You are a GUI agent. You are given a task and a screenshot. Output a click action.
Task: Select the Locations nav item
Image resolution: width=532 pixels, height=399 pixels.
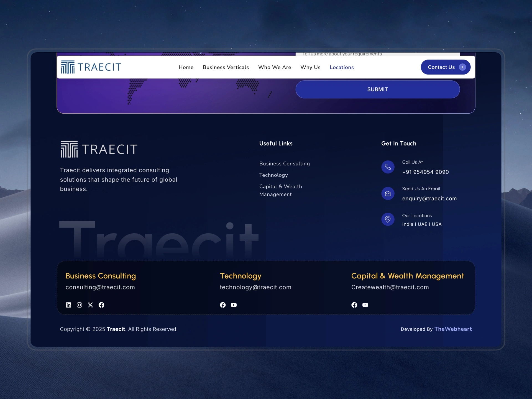[341, 67]
